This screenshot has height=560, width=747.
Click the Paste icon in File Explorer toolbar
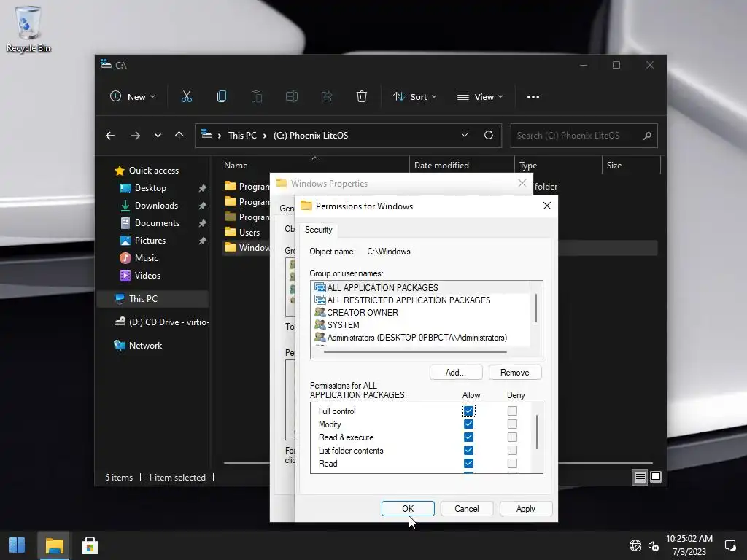257,97
